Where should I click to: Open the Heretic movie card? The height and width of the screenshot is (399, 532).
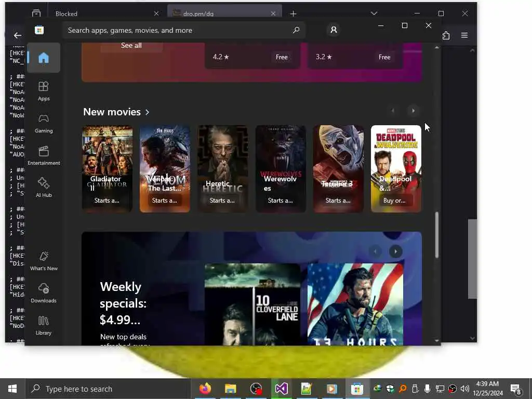222,169
